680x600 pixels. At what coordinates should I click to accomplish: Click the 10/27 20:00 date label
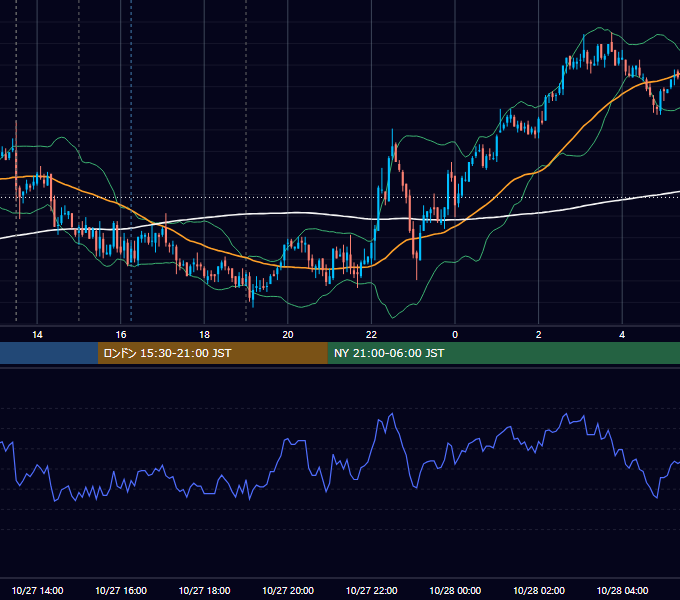pos(288,590)
